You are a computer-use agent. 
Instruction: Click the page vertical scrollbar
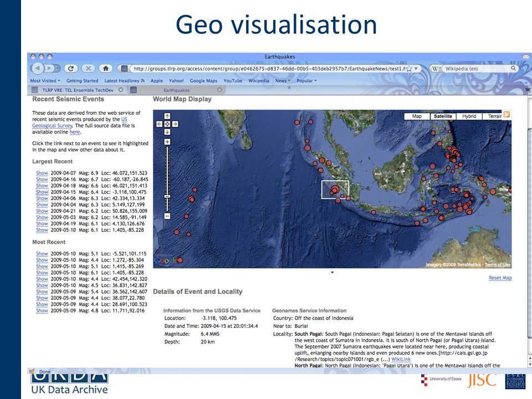[x=529, y=233]
